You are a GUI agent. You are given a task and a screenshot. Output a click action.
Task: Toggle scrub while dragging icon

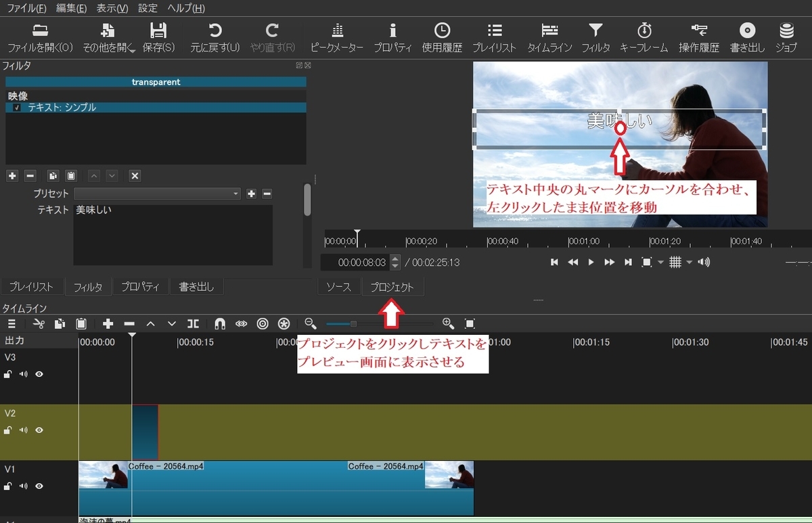click(242, 324)
